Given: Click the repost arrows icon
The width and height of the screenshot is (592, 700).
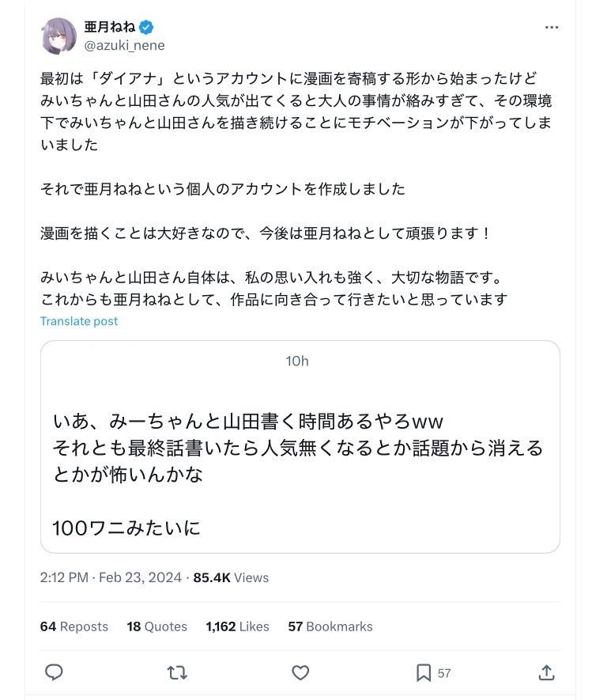Looking at the screenshot, I should 177,673.
